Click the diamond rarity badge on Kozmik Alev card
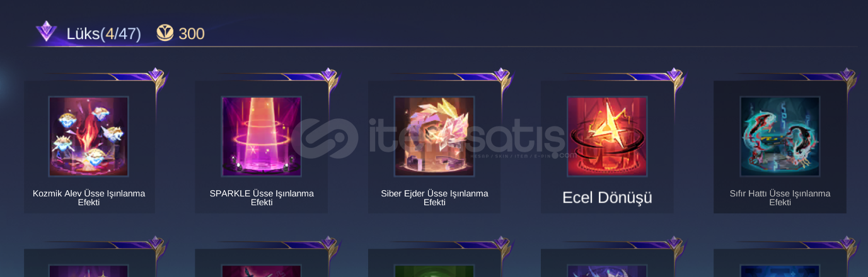 tap(155, 76)
